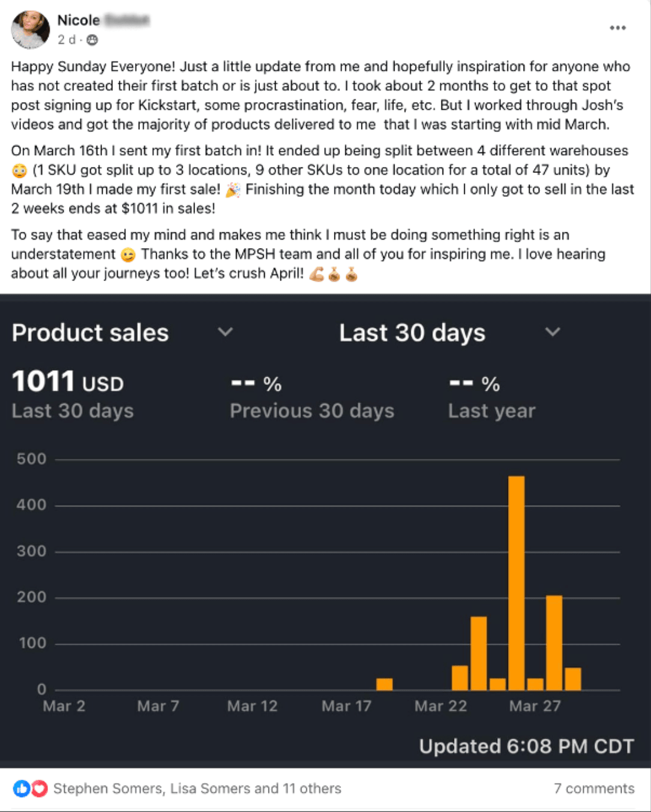651x812 pixels.
Task: Expand the Product sales dropdown chevron
Action: pos(225,332)
